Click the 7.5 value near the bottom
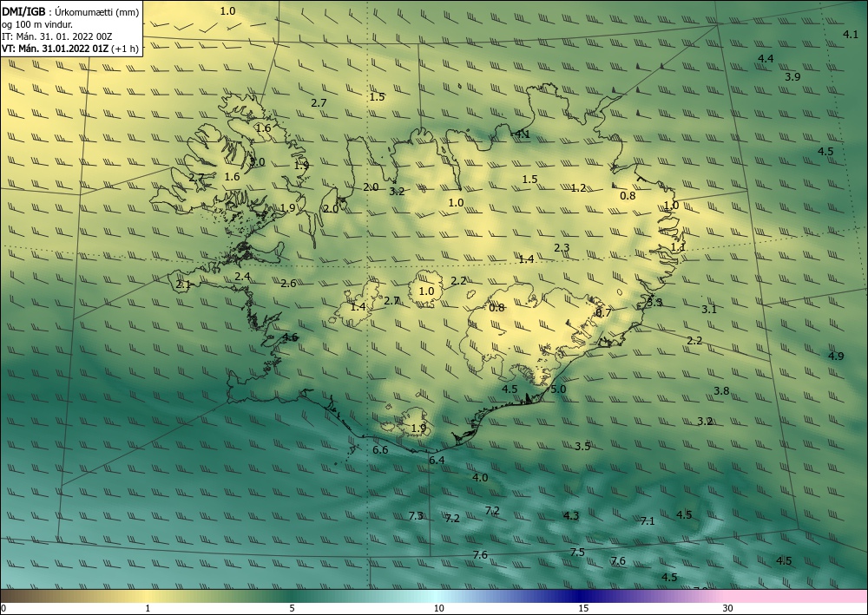 tap(577, 553)
